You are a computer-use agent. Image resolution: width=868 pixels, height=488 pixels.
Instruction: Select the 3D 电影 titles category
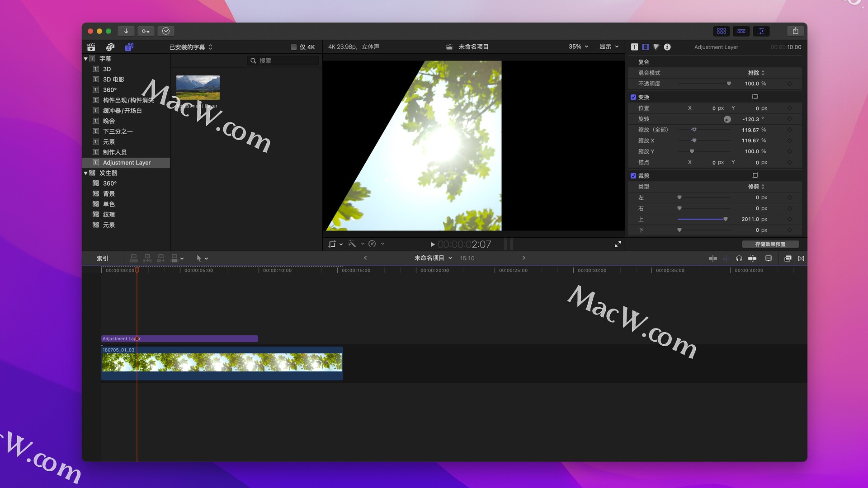pyautogui.click(x=113, y=80)
